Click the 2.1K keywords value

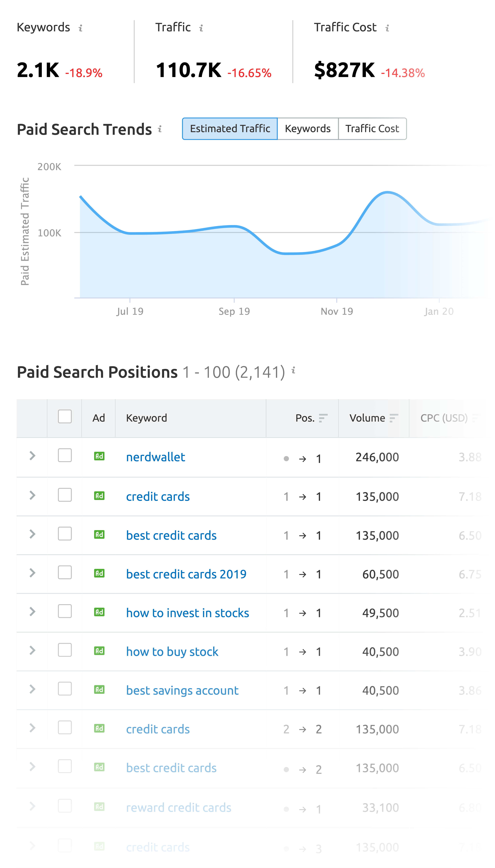[38, 70]
